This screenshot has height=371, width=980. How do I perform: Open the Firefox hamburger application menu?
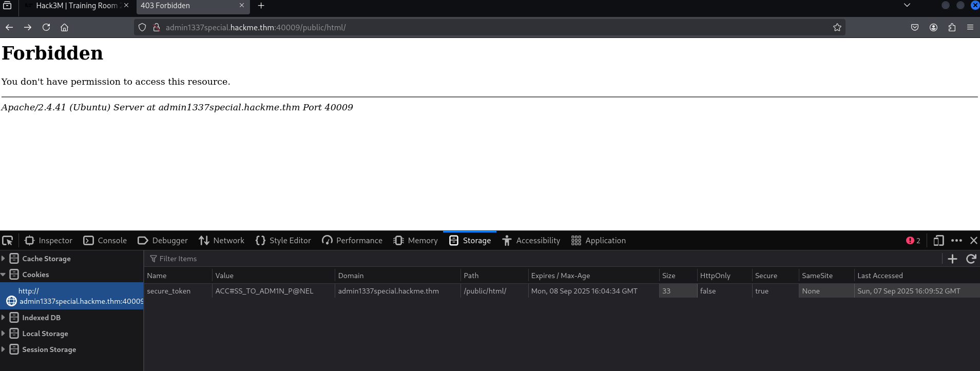point(970,27)
